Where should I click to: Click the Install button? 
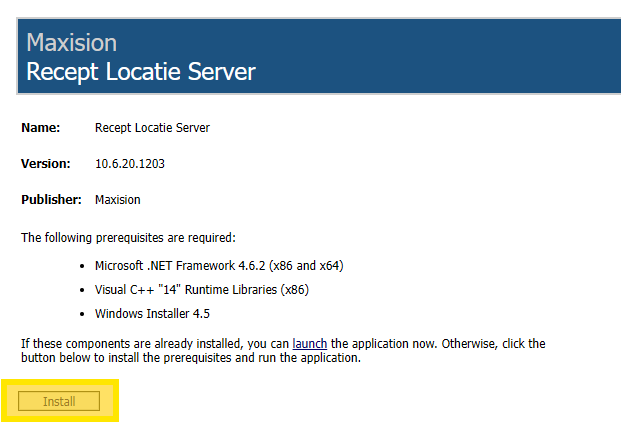click(59, 401)
